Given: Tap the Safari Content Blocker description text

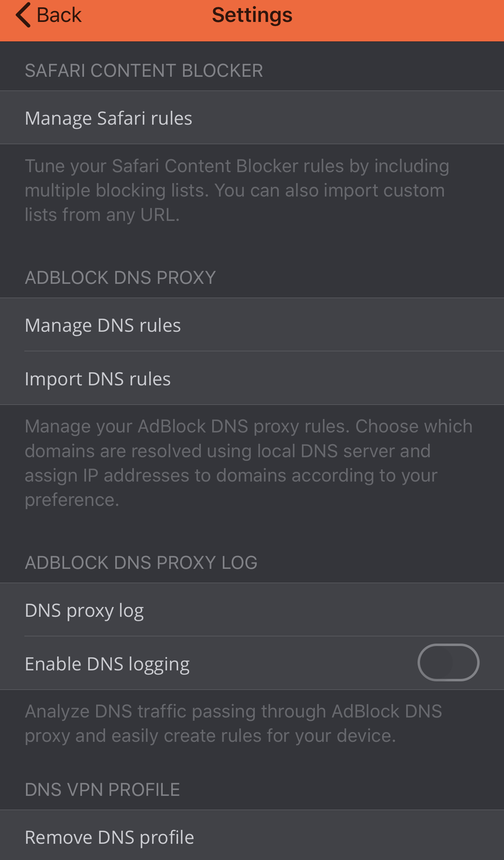Looking at the screenshot, I should pyautogui.click(x=237, y=190).
